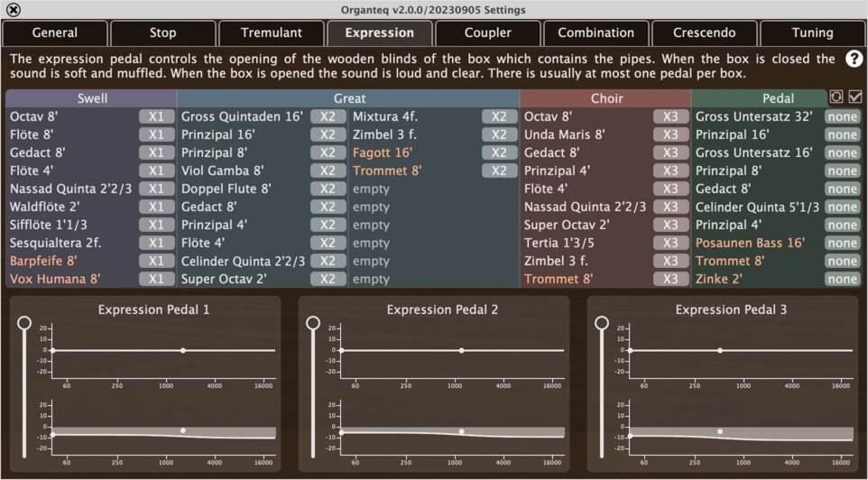Open X3 selector for Tertia 1'3/5
Screen dimensions: 868x480
click(671, 243)
